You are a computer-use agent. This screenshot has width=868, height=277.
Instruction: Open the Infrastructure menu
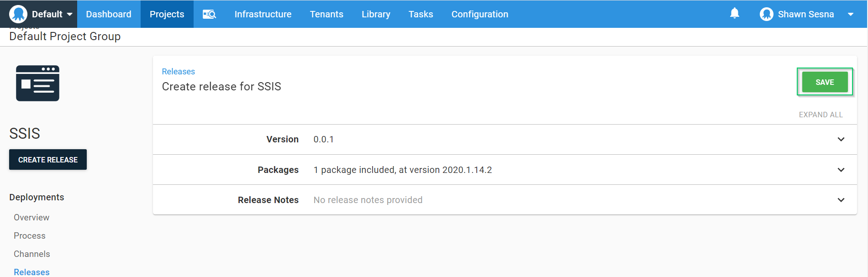(263, 14)
